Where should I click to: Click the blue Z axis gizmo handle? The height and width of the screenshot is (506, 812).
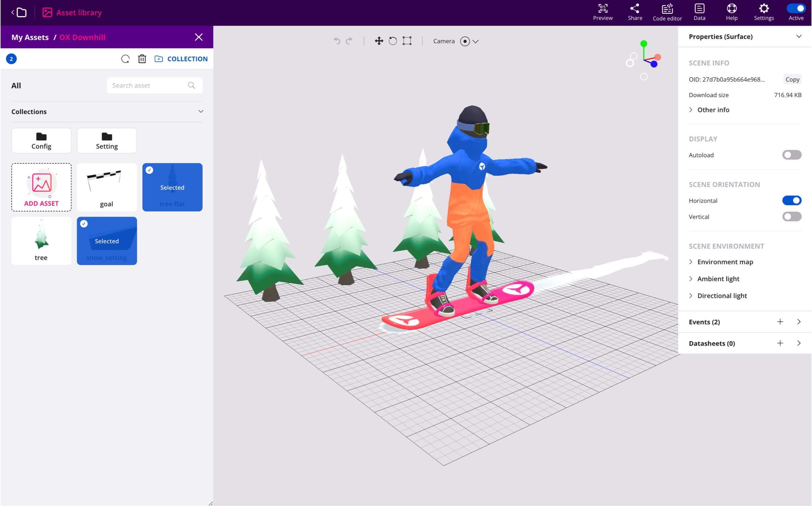pyautogui.click(x=654, y=64)
